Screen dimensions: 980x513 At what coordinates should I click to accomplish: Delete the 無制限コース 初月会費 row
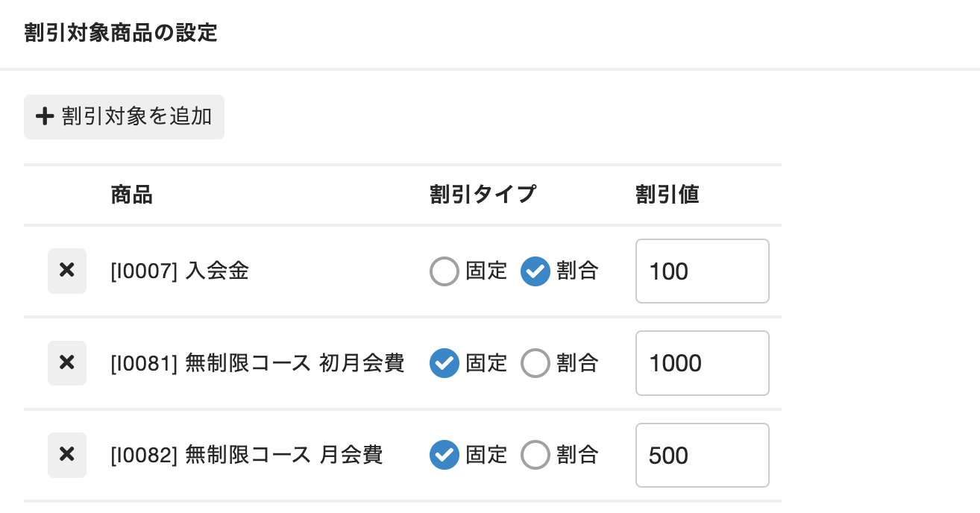click(x=67, y=363)
